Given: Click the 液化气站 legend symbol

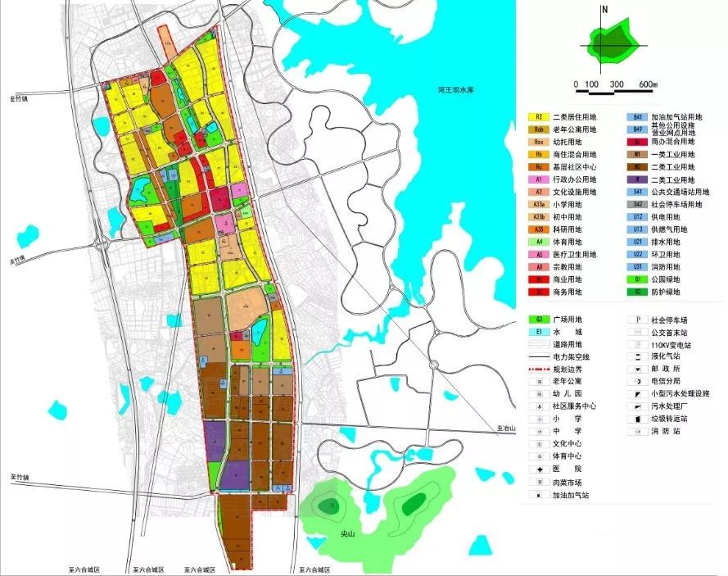Looking at the screenshot, I should click(x=638, y=356).
